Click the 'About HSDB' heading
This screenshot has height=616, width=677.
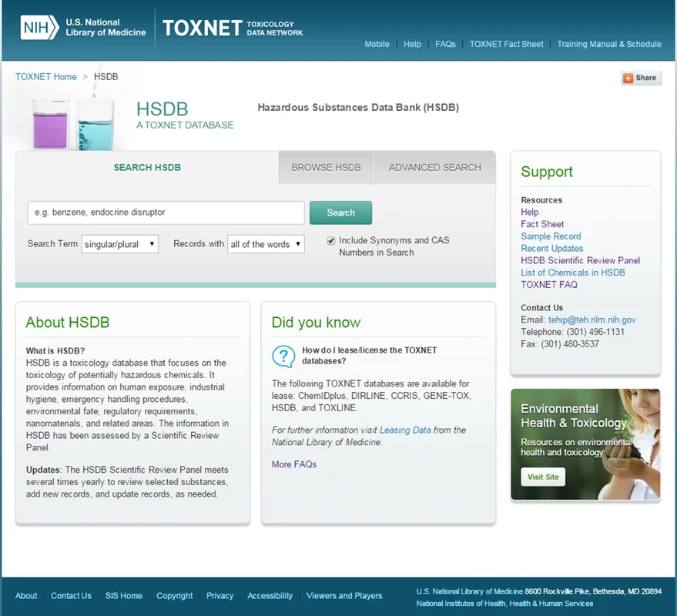click(68, 323)
